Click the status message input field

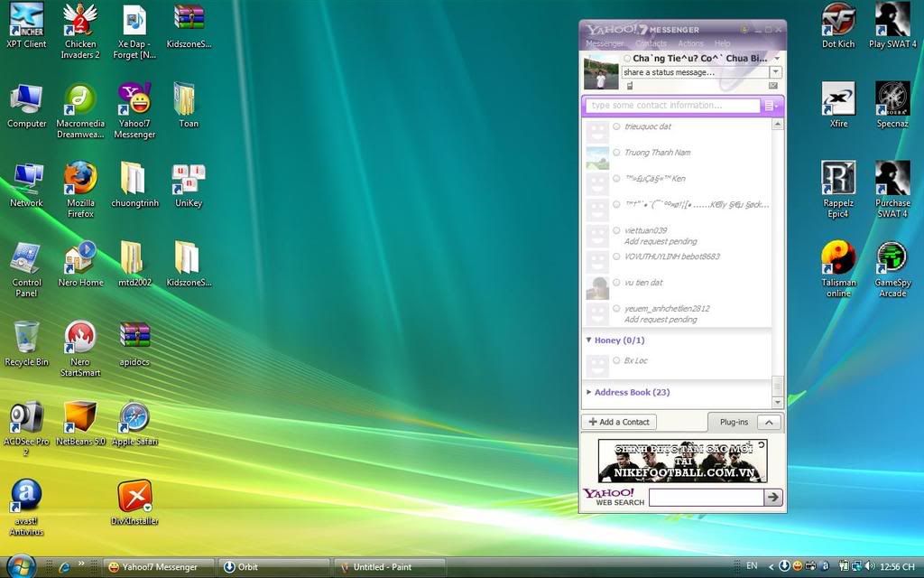point(696,72)
